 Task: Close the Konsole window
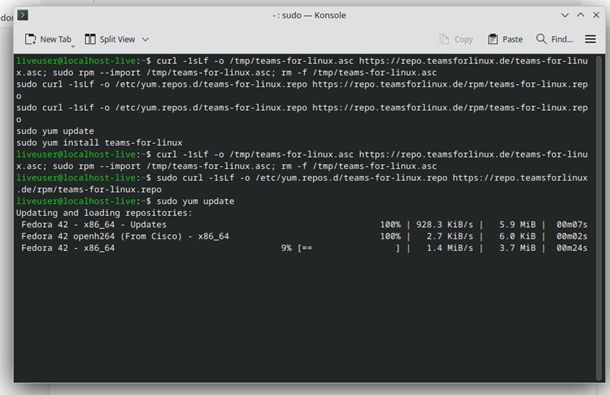pyautogui.click(x=596, y=15)
